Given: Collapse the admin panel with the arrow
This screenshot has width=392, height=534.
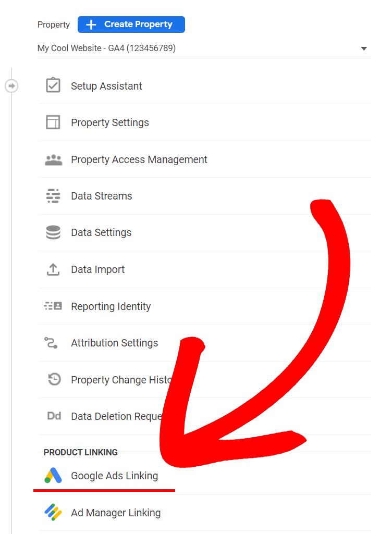Looking at the screenshot, I should coord(11,85).
